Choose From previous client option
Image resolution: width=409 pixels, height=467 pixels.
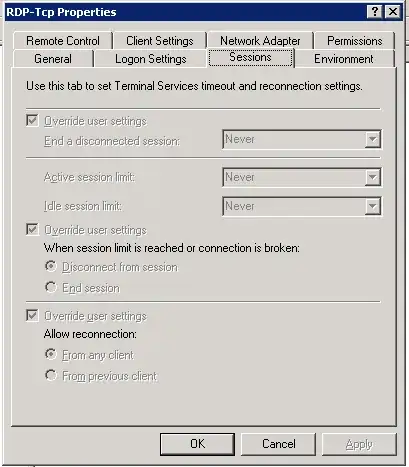[x=51, y=375]
